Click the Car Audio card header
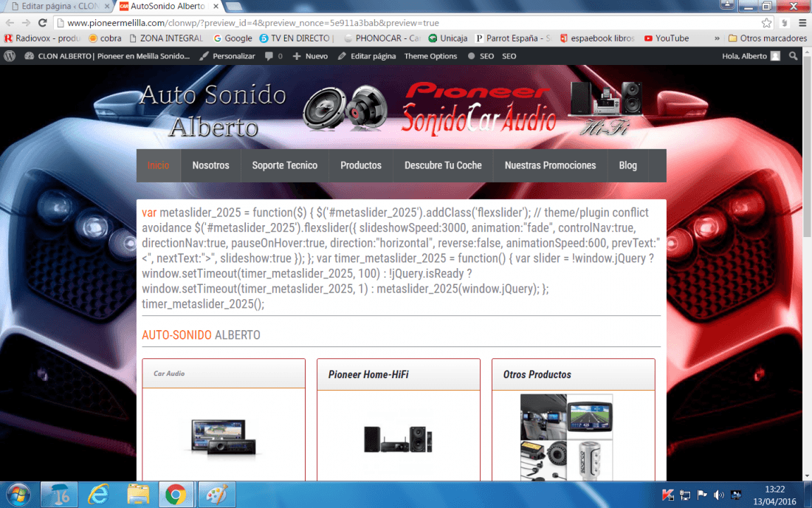 (224, 374)
